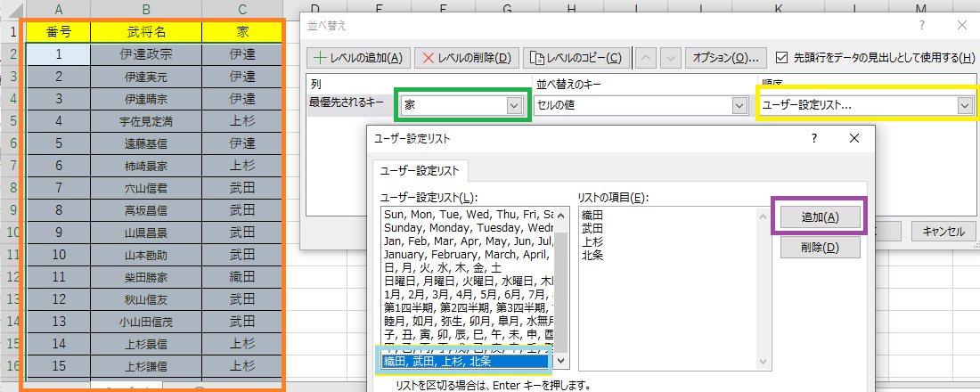
Task: Click the cell 小山田信茂
Action: 145,322
